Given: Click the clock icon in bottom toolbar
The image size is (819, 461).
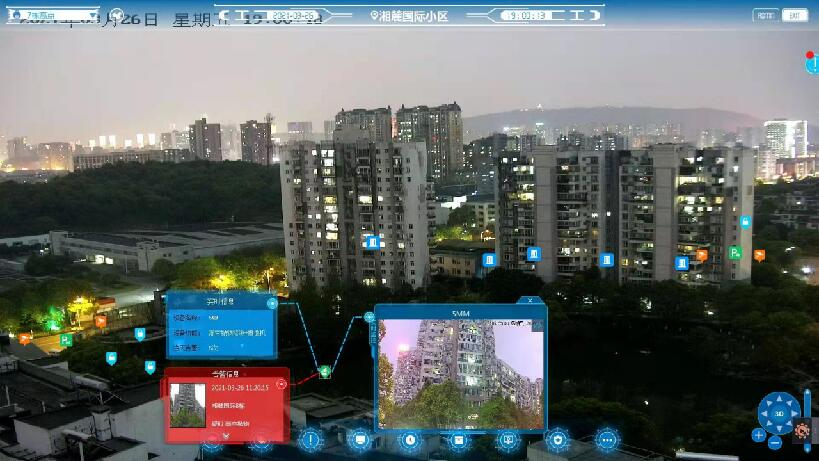Looking at the screenshot, I should 410,439.
